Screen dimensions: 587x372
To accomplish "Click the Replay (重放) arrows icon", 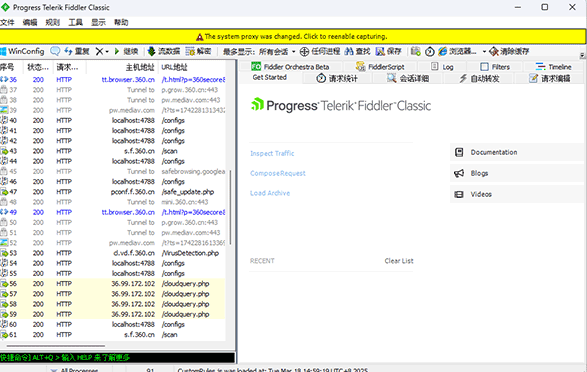I will [68, 51].
